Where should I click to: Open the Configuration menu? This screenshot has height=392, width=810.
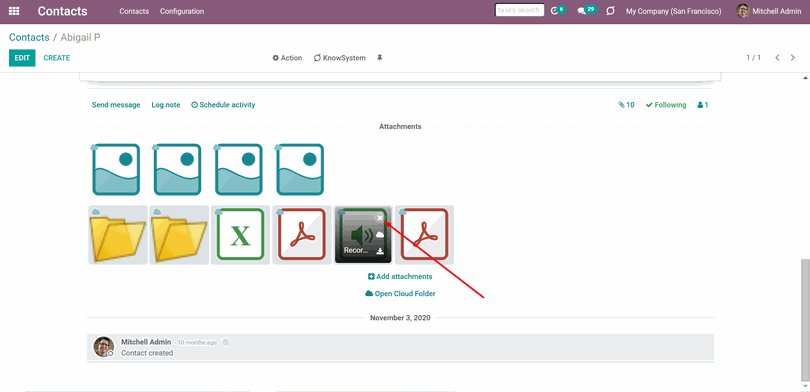click(x=182, y=11)
